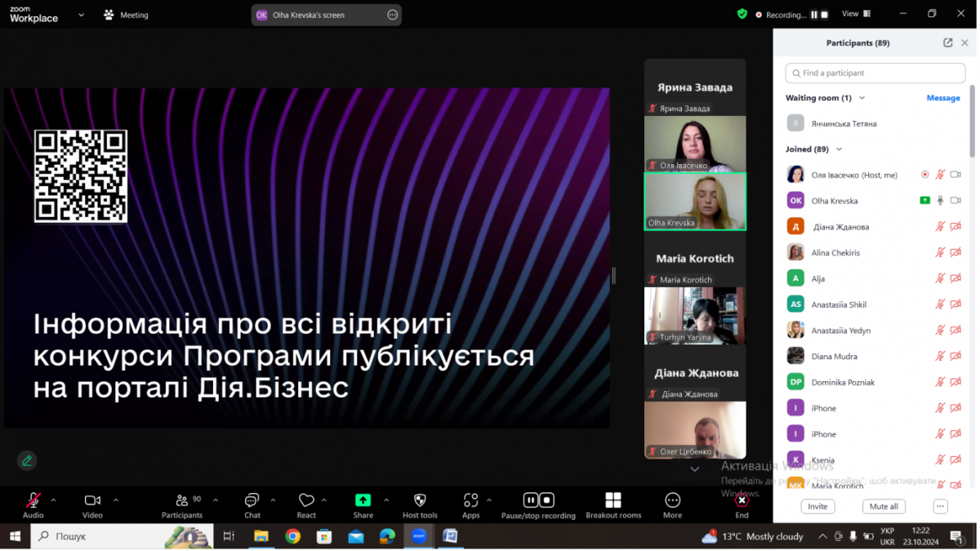Screen dimensions: 980x551
Task: Open Breakout rooms icon
Action: tap(613, 500)
